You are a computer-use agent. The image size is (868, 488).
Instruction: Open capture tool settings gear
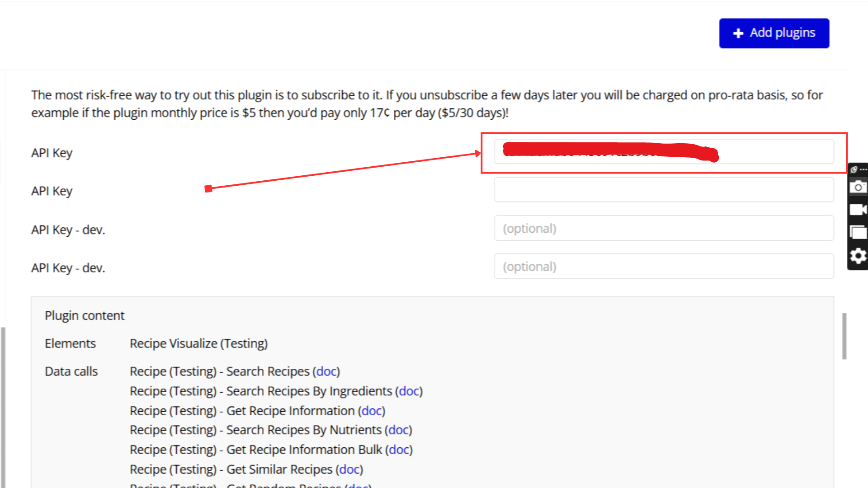coord(858,256)
